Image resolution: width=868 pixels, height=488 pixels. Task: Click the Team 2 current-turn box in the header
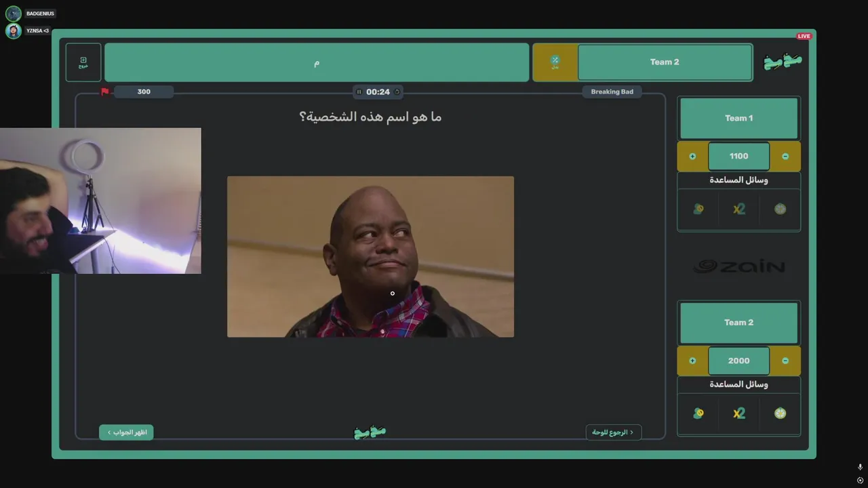(665, 62)
